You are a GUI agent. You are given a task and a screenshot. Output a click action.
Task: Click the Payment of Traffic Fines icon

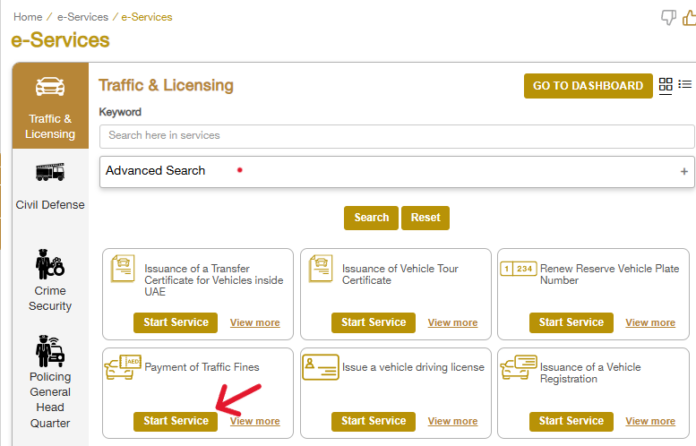click(123, 367)
